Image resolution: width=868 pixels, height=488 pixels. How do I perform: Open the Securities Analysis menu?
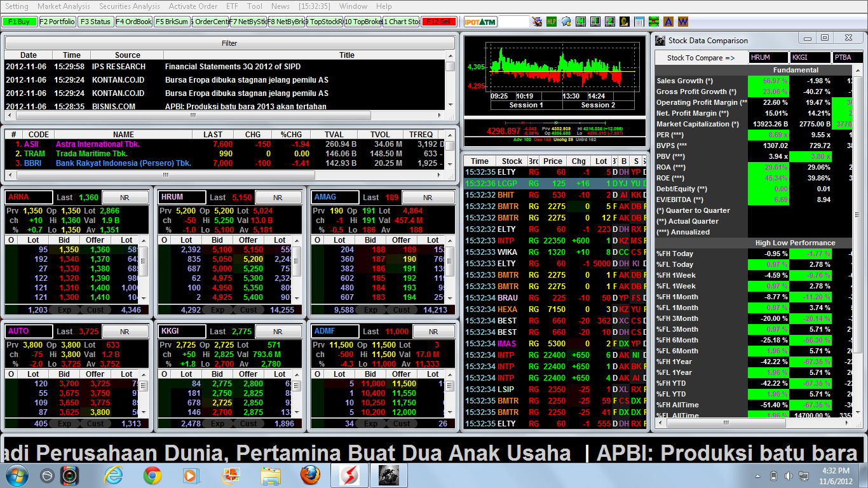click(x=130, y=6)
